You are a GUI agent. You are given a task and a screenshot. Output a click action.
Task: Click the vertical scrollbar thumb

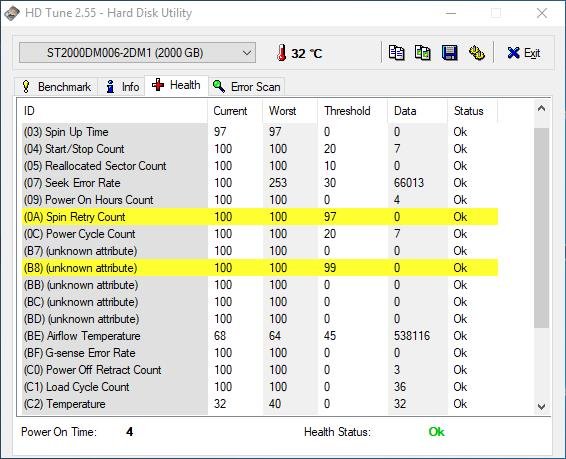pos(541,228)
